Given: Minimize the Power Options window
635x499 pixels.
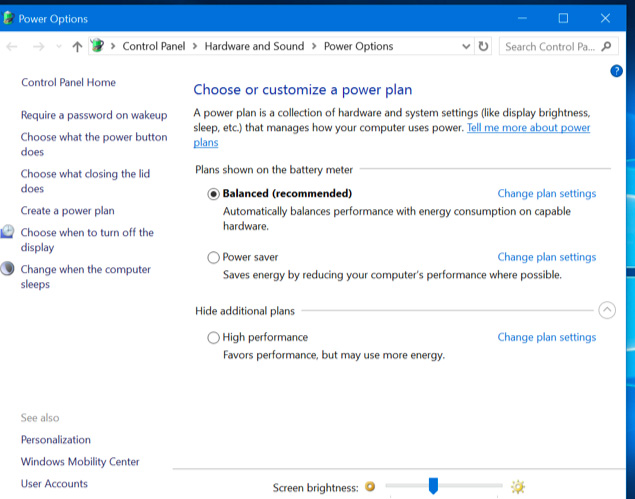Looking at the screenshot, I should pyautogui.click(x=522, y=18).
